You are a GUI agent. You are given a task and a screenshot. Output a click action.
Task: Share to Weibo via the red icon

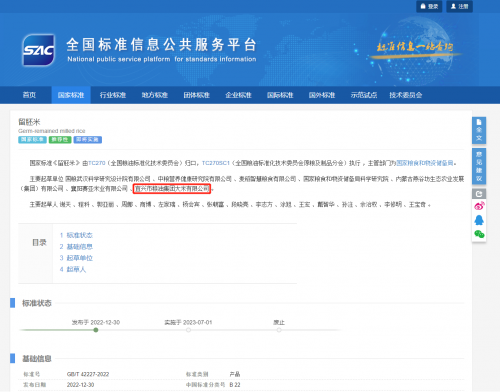(479, 206)
